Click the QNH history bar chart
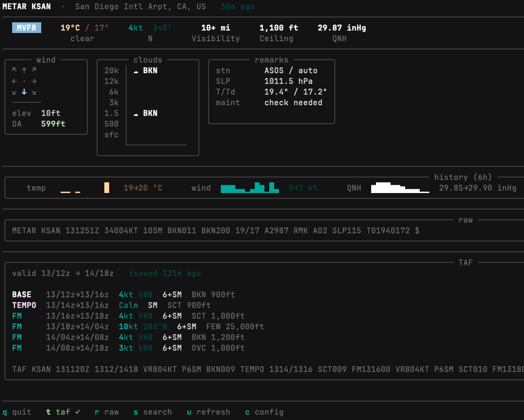 tap(400, 188)
